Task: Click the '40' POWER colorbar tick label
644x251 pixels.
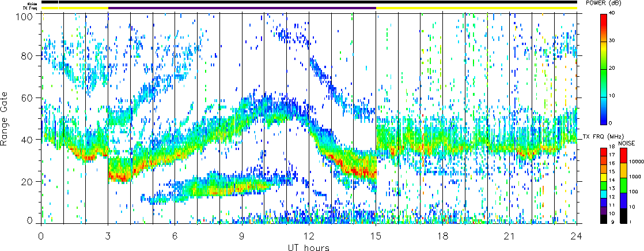Action: pos(613,14)
